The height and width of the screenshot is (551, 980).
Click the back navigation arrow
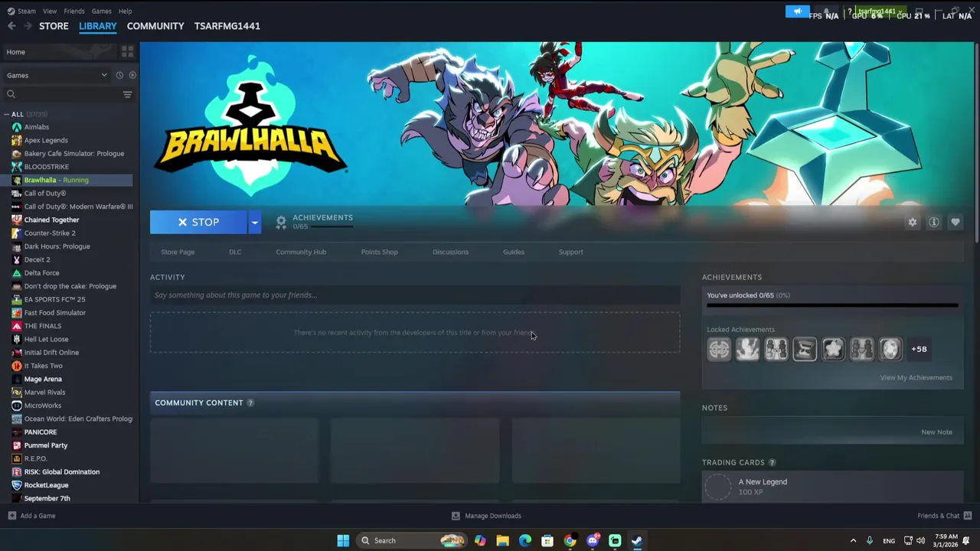(x=11, y=26)
